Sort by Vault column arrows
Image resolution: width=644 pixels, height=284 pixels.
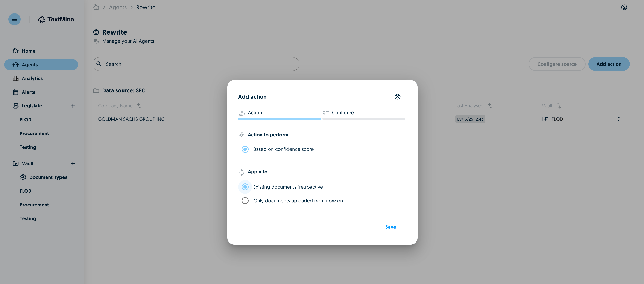pos(559,106)
